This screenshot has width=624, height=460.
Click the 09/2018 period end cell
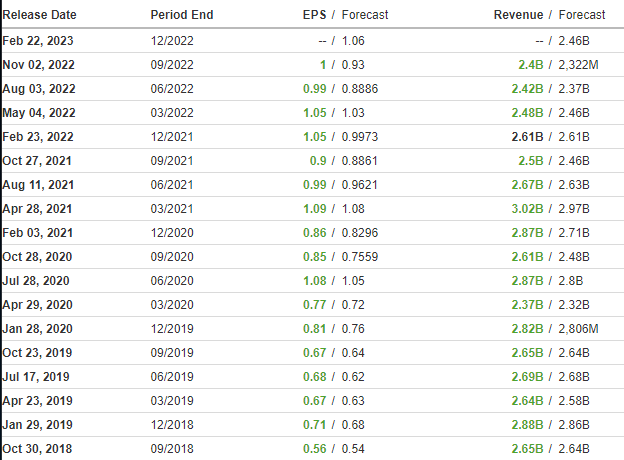tap(172, 448)
